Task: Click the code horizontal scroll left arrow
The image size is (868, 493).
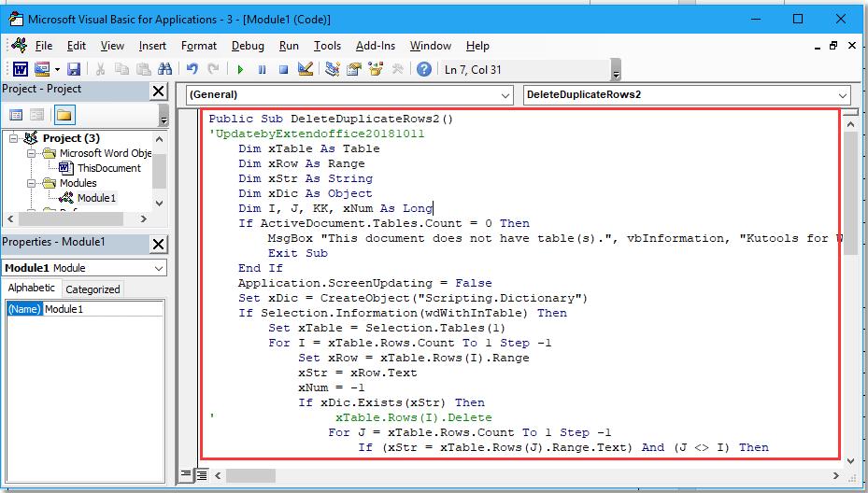Action: [x=218, y=475]
